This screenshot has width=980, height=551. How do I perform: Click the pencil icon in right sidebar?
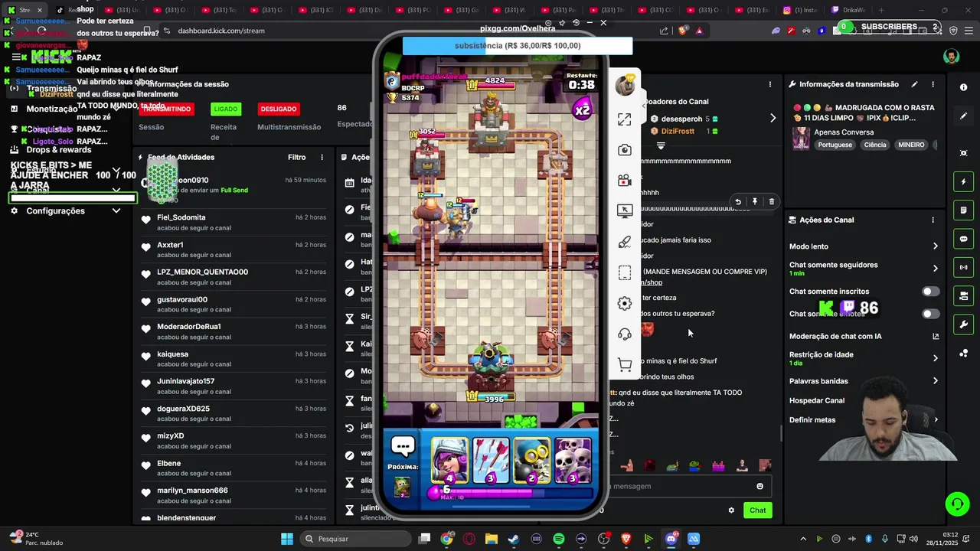tap(963, 116)
